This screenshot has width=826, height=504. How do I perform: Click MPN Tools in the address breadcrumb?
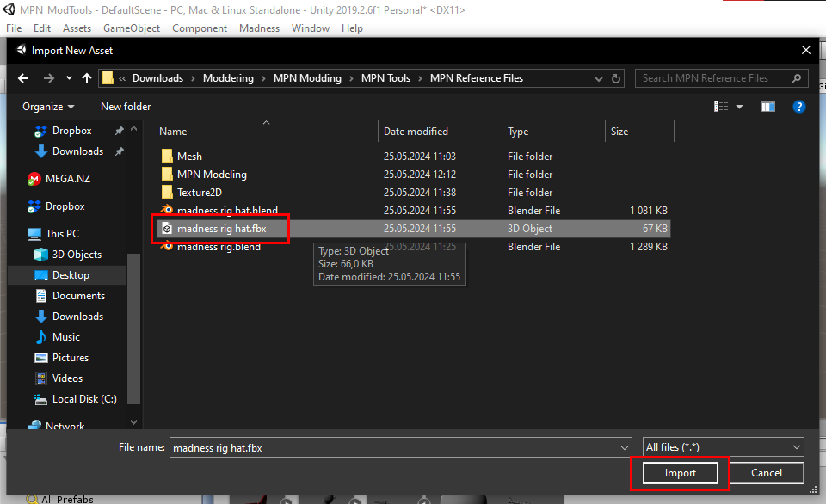tap(385, 78)
